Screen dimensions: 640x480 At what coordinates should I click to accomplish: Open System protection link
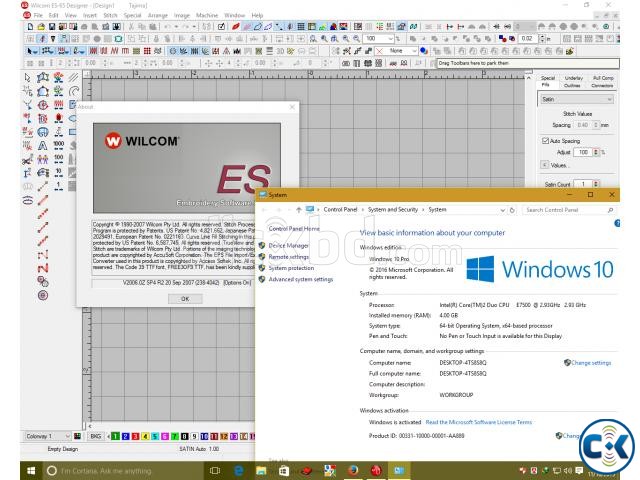[291, 268]
